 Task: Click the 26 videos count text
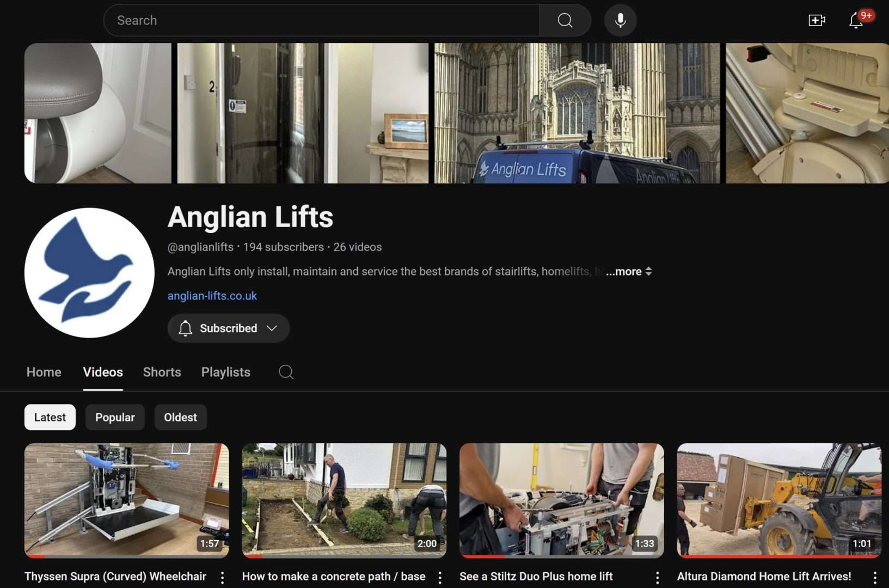(x=358, y=247)
